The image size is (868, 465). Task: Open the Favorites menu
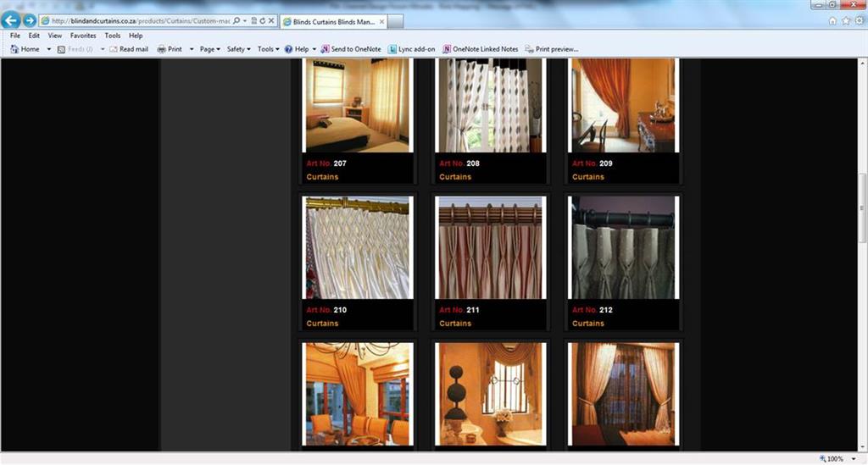click(x=83, y=36)
